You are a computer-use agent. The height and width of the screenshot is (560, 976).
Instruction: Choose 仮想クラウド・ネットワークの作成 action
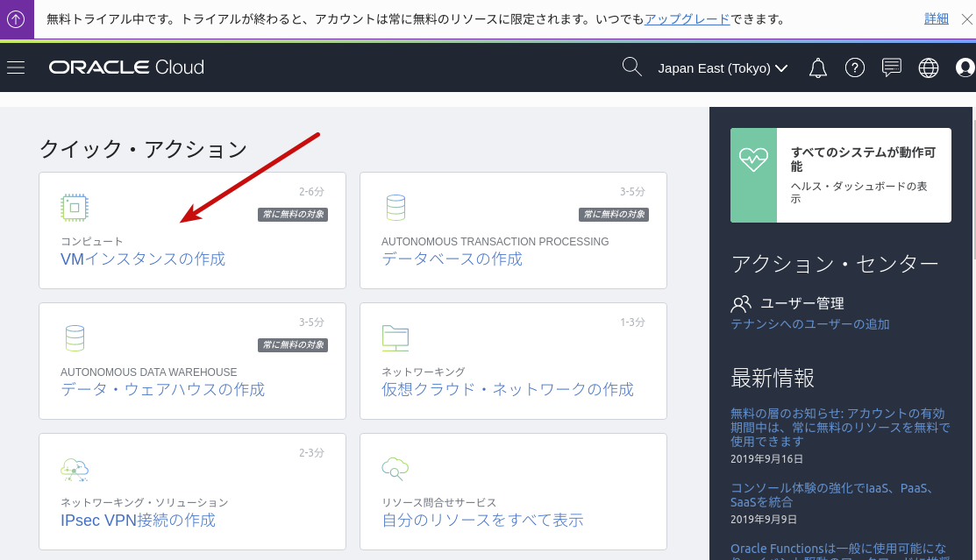pyautogui.click(x=507, y=390)
